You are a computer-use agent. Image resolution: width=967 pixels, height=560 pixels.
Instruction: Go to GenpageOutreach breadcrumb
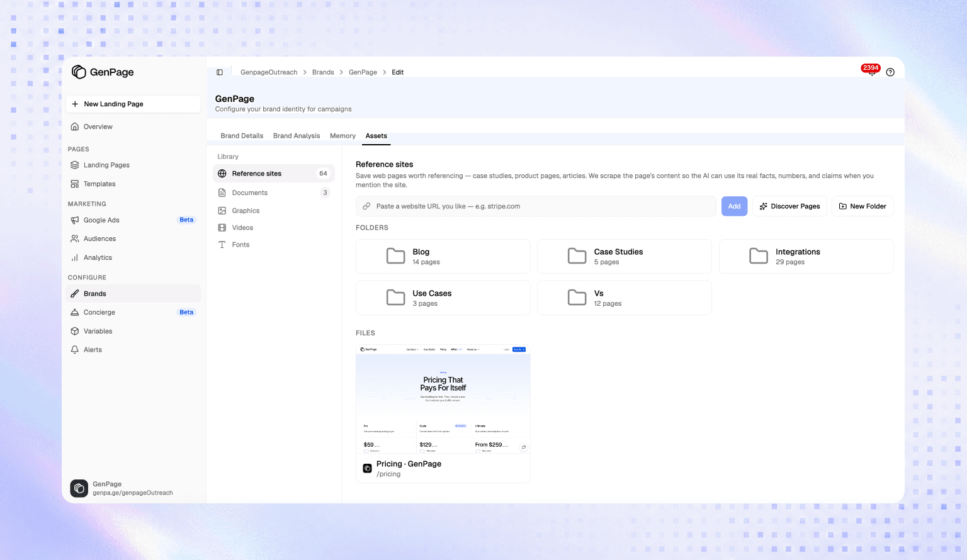269,72
